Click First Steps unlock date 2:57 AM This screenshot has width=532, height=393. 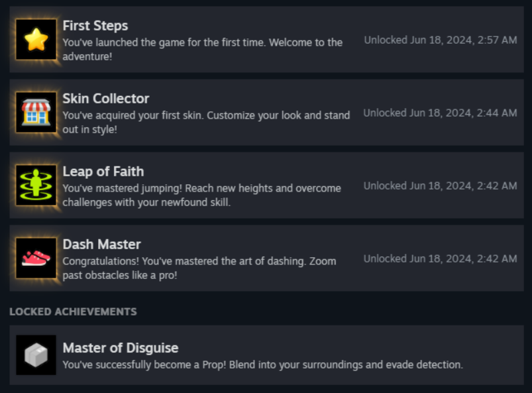[441, 40]
